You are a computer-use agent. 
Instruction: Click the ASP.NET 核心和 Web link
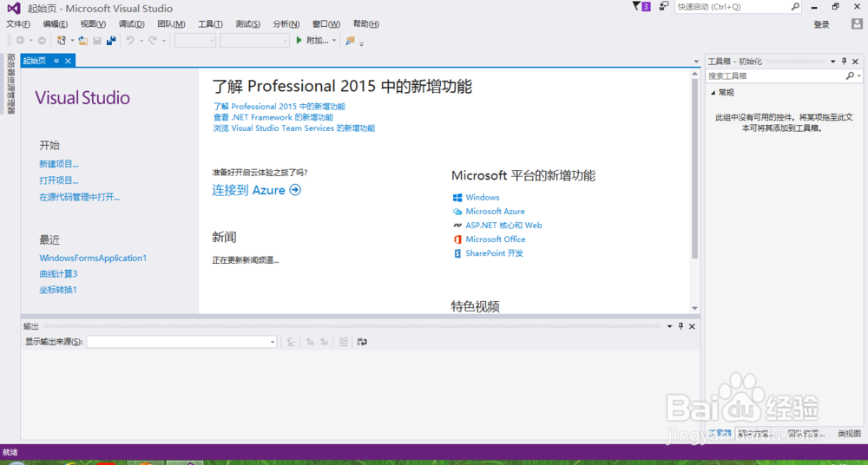click(x=503, y=226)
